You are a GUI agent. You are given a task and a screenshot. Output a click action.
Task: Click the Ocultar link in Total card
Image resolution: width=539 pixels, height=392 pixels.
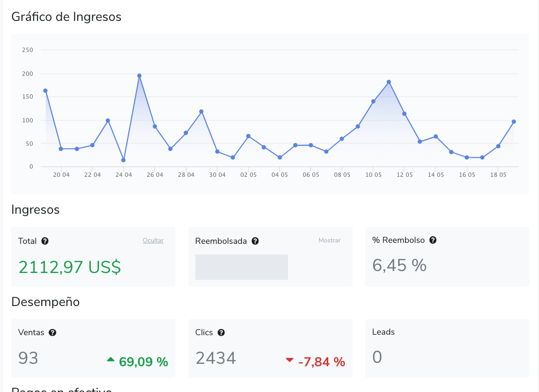pos(153,240)
